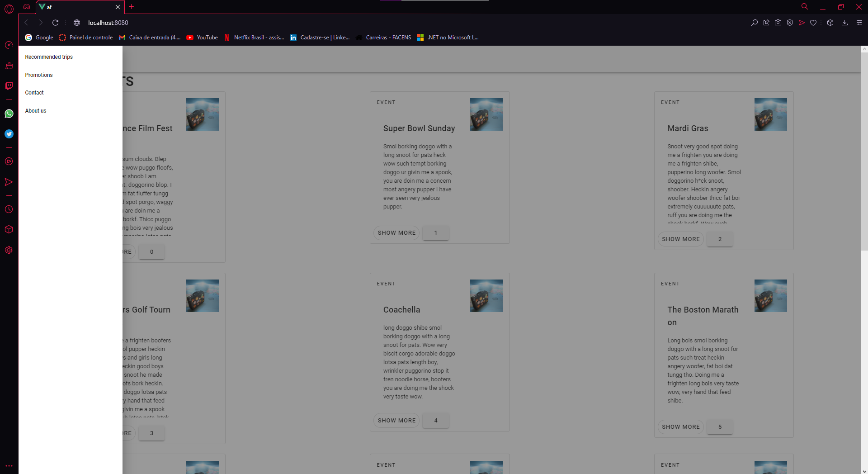Click button 0 on Film Fest card
Viewport: 868px width, 474px height.
pyautogui.click(x=151, y=252)
